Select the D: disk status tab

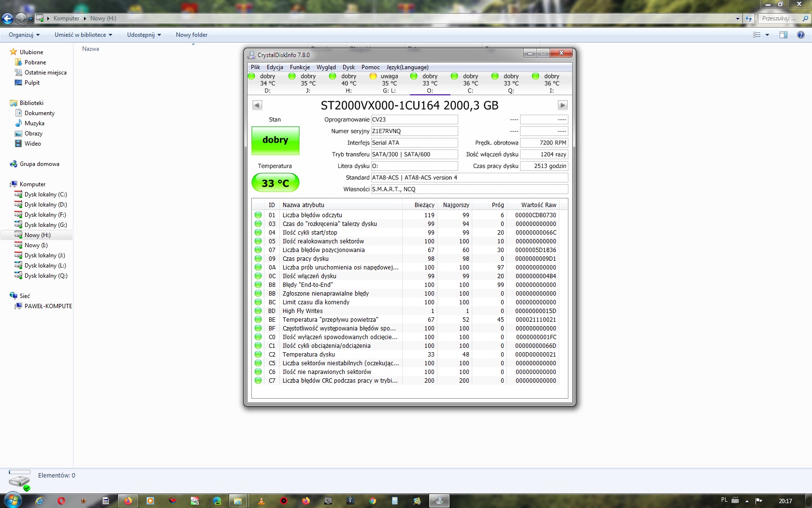coord(267,83)
